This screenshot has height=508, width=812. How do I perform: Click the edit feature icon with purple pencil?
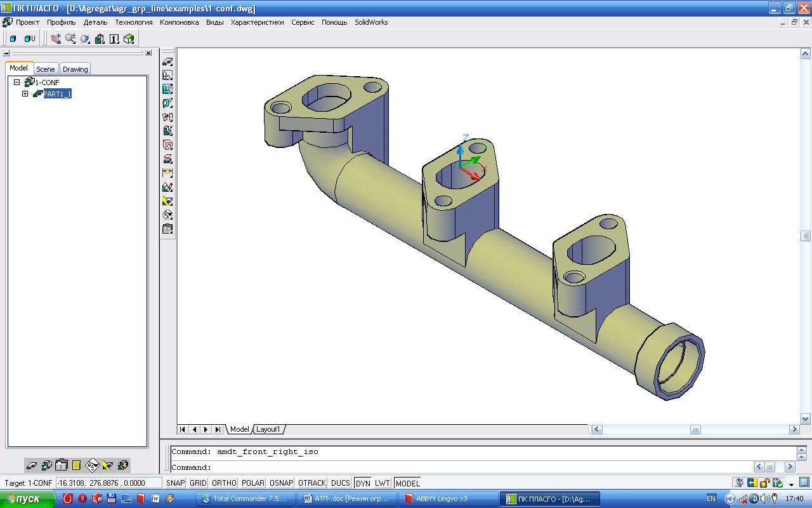click(167, 187)
